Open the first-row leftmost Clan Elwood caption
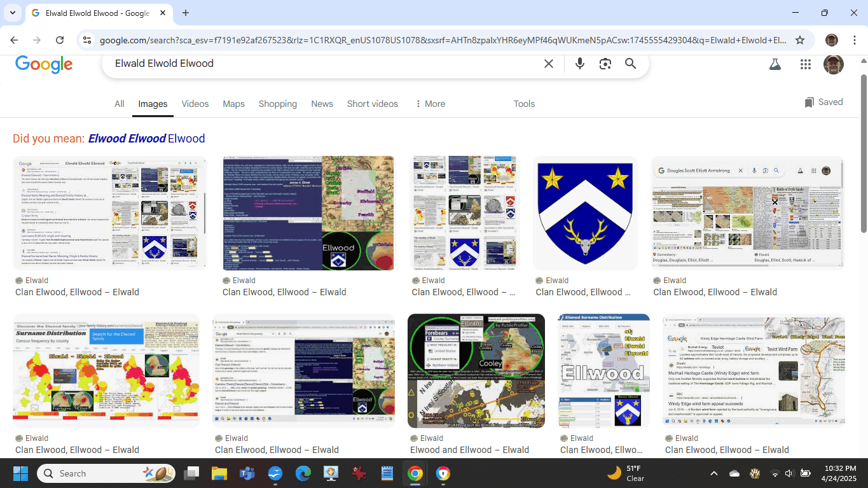Image resolution: width=868 pixels, height=488 pixels. point(77,292)
